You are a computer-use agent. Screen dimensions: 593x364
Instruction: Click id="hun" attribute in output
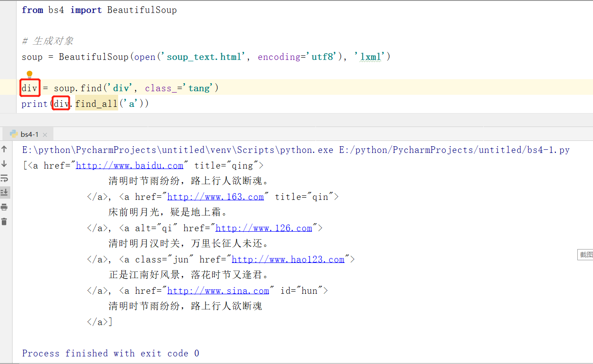302,291
